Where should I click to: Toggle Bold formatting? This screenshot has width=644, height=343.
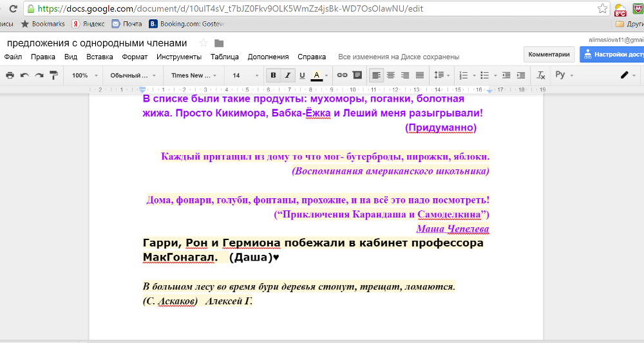(x=273, y=75)
